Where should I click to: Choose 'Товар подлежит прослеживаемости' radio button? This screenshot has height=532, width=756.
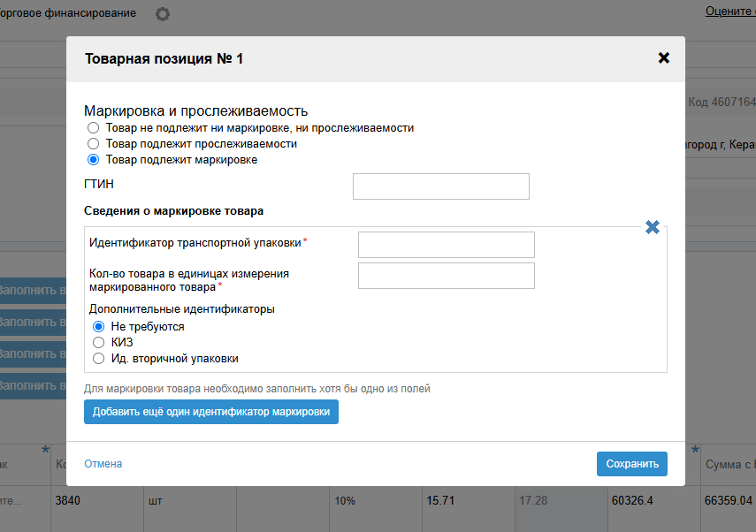tap(93, 144)
